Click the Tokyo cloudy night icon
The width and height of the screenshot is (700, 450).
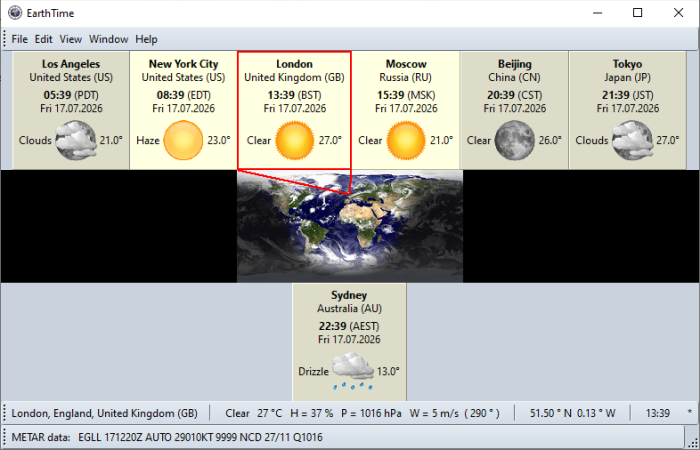pyautogui.click(x=633, y=140)
